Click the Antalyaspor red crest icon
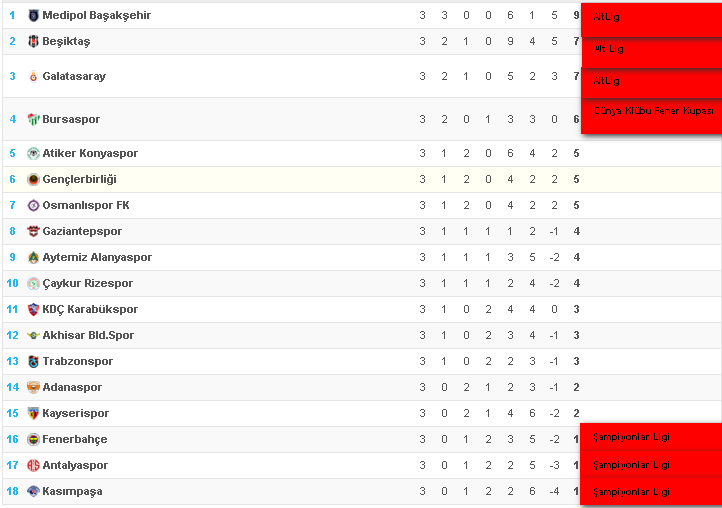722x508 pixels. pyautogui.click(x=33, y=466)
